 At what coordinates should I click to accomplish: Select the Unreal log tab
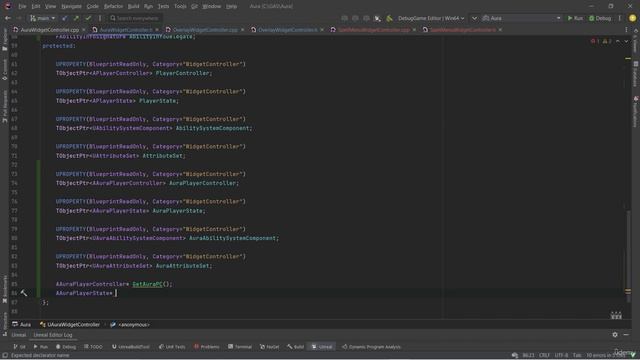(18, 335)
